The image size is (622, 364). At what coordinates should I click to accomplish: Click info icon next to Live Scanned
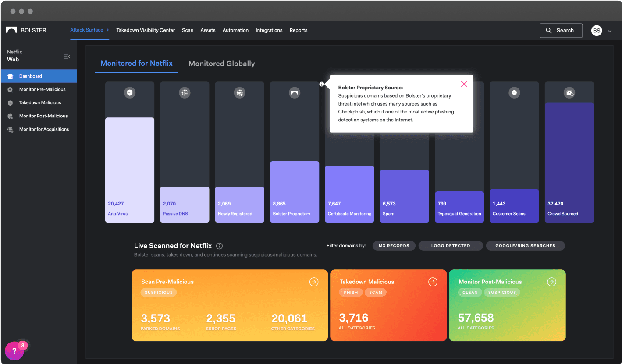coord(220,246)
